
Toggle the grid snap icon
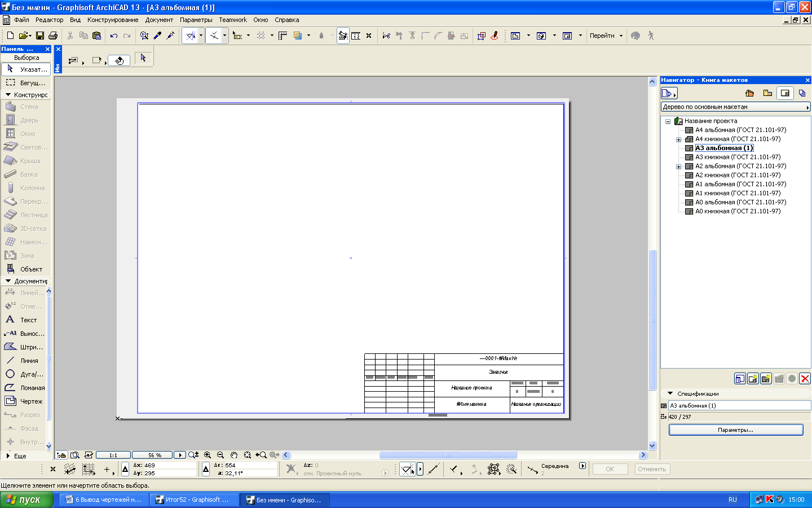pyautogui.click(x=261, y=36)
